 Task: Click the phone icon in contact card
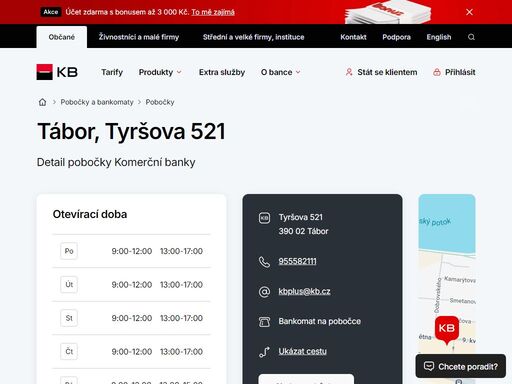coord(264,262)
